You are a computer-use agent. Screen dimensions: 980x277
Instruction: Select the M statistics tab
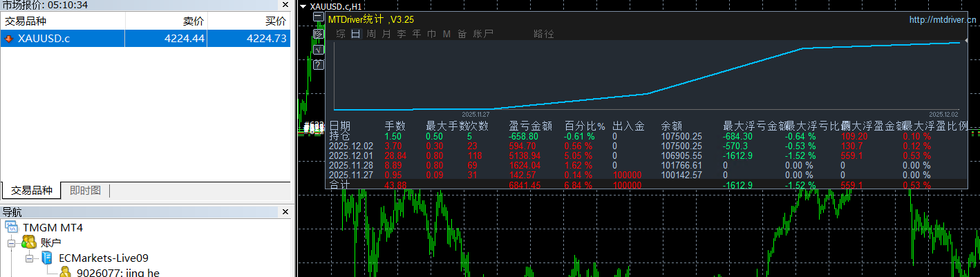point(446,34)
